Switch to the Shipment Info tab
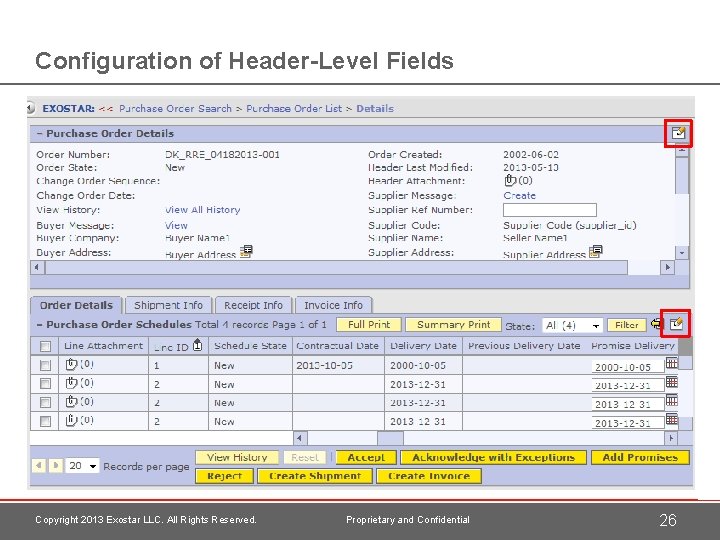 tap(168, 305)
